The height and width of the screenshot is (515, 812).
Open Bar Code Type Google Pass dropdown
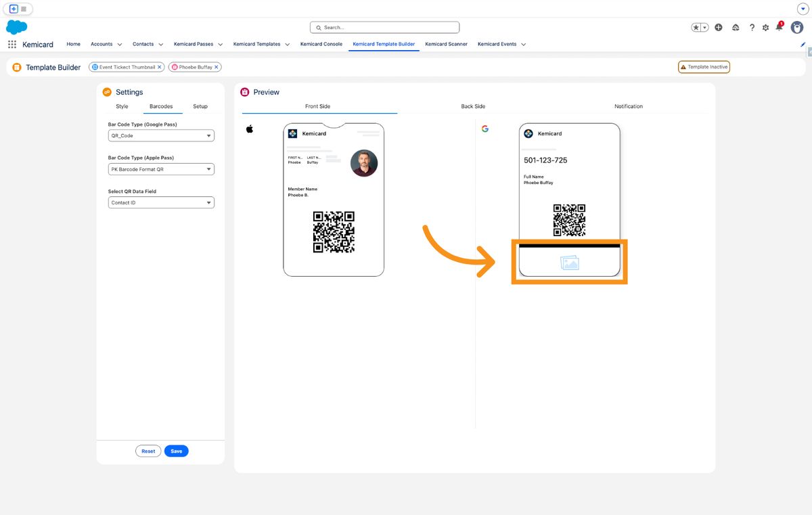click(x=161, y=135)
